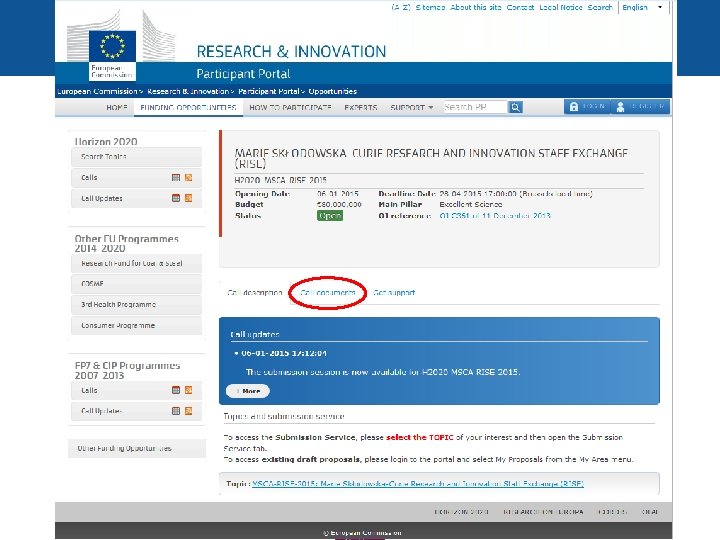Open Horizon 2020 Calls RSS feed icon
The height and width of the screenshot is (540, 720).
pyautogui.click(x=188, y=177)
